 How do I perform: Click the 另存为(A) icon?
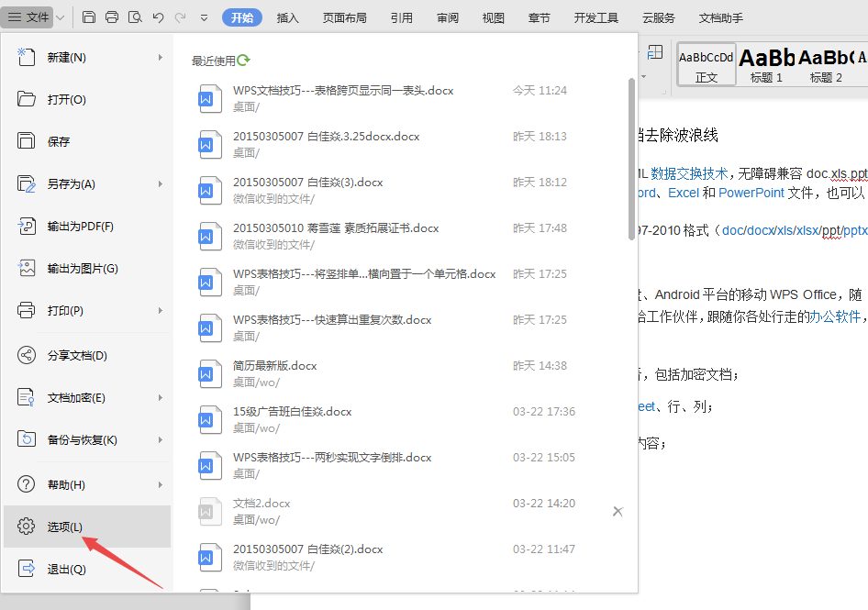coord(26,183)
